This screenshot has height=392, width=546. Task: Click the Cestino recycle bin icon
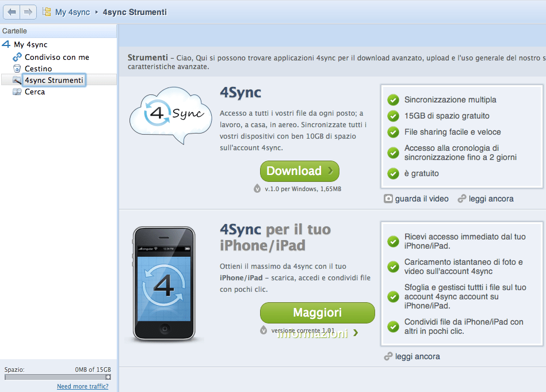pos(17,68)
